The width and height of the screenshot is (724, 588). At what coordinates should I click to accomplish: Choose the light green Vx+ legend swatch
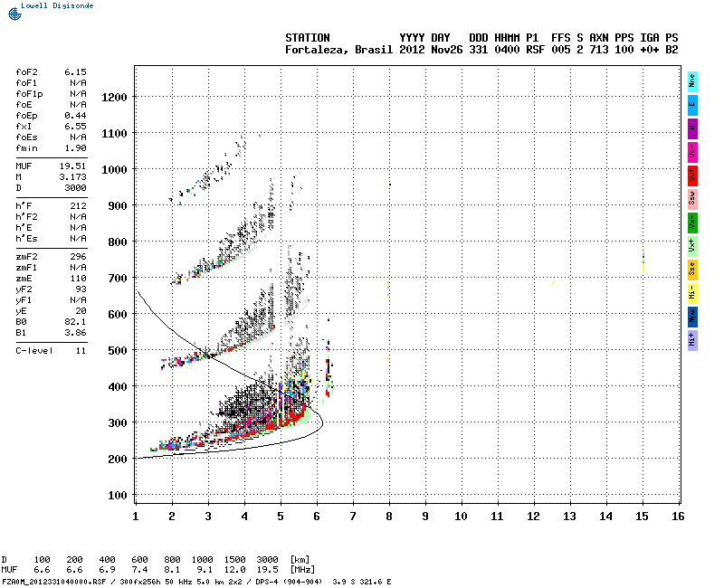pyautogui.click(x=692, y=246)
